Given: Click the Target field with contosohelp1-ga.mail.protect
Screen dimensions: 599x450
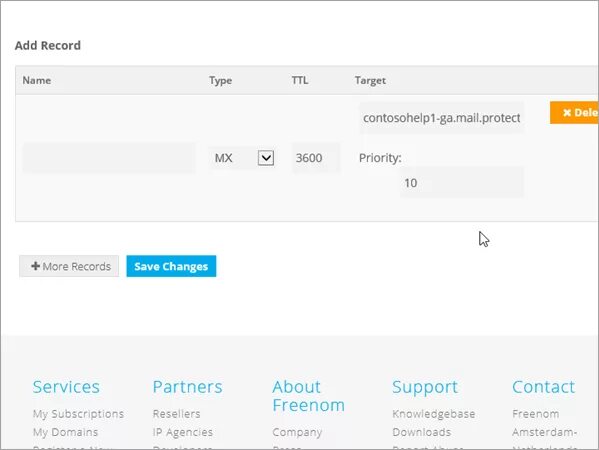Looking at the screenshot, I should click(441, 118).
